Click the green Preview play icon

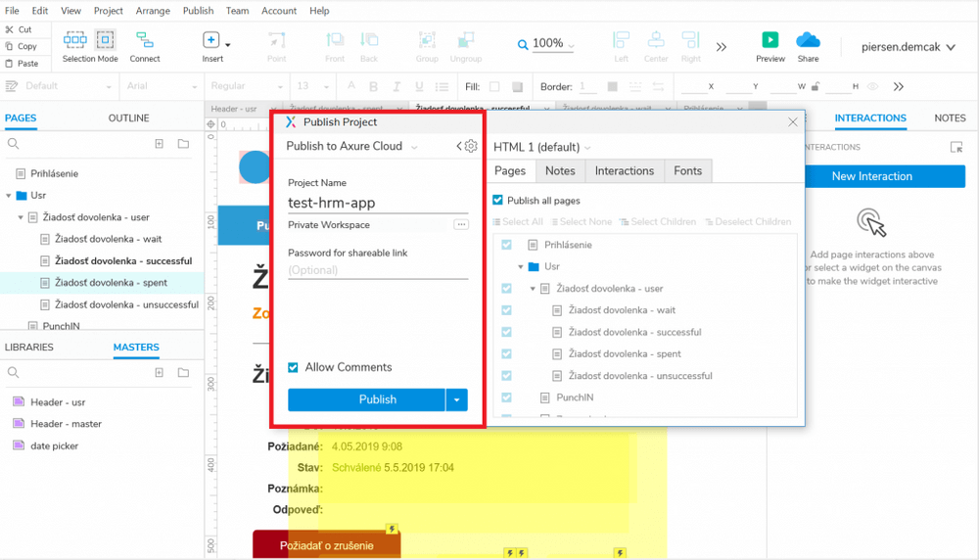tap(769, 40)
